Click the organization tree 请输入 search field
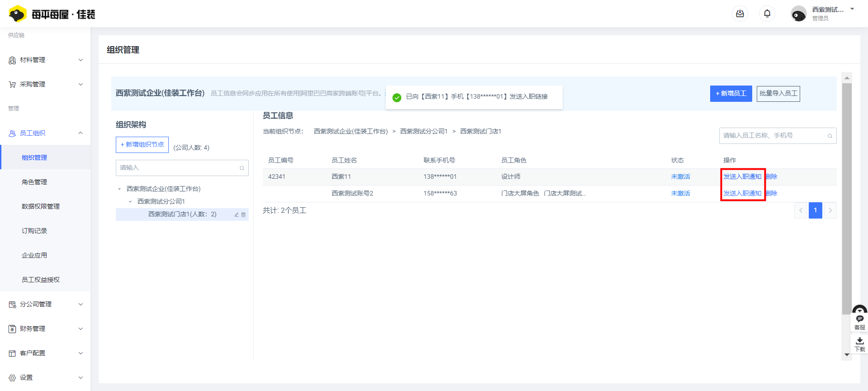 tap(182, 168)
